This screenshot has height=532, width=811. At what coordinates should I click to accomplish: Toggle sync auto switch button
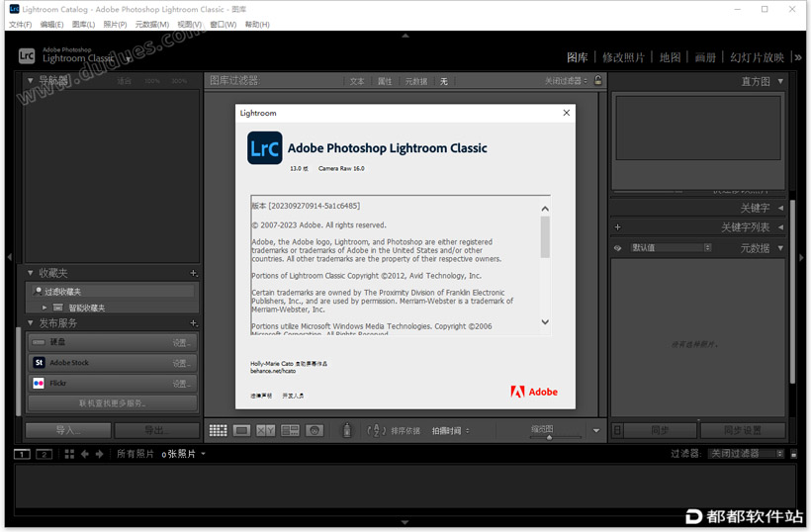617,430
